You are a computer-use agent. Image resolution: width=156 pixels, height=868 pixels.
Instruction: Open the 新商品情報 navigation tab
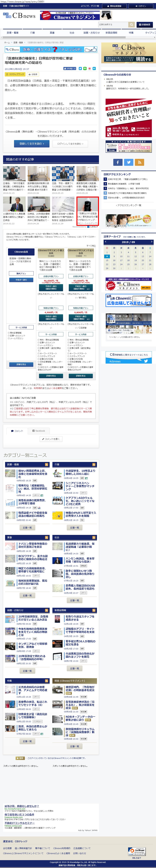111,33
